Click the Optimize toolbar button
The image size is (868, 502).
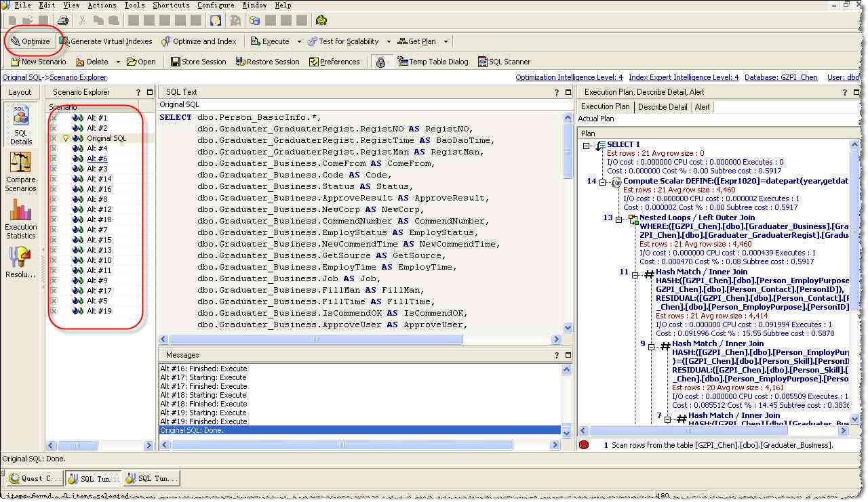pyautogui.click(x=30, y=41)
